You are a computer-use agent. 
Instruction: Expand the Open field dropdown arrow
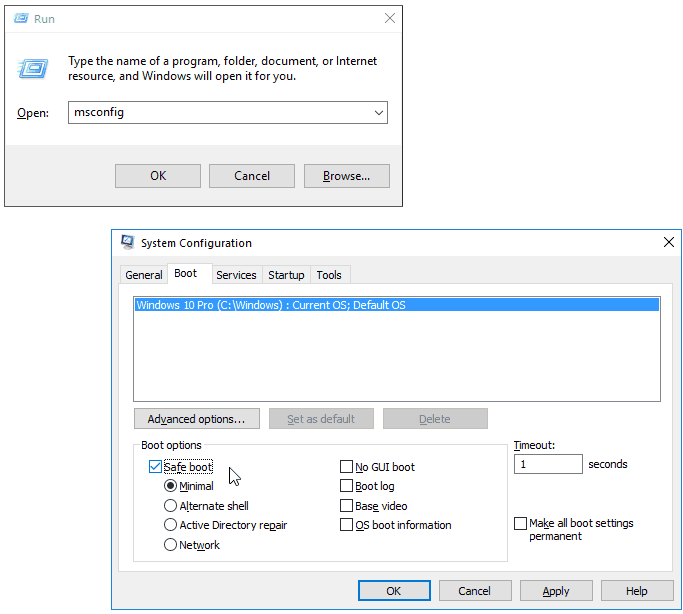(378, 113)
